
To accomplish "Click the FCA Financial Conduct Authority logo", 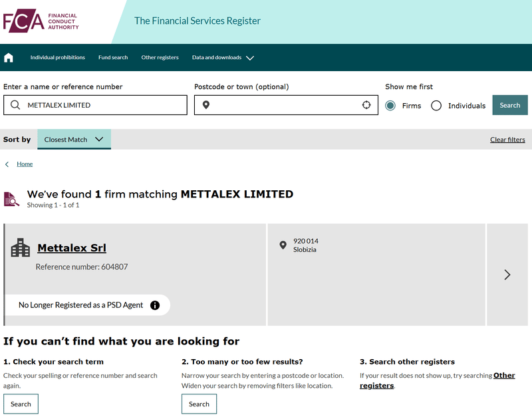I will 41,21.
